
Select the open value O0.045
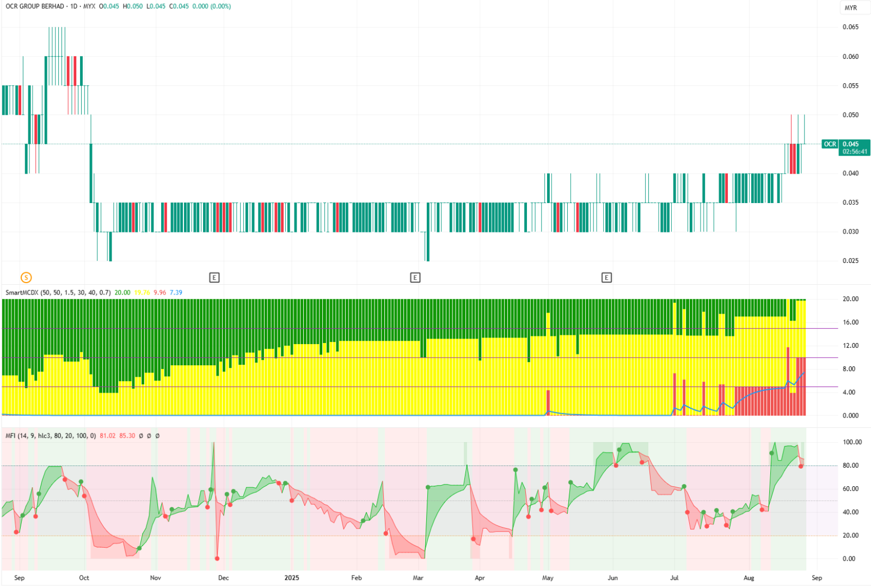click(109, 7)
